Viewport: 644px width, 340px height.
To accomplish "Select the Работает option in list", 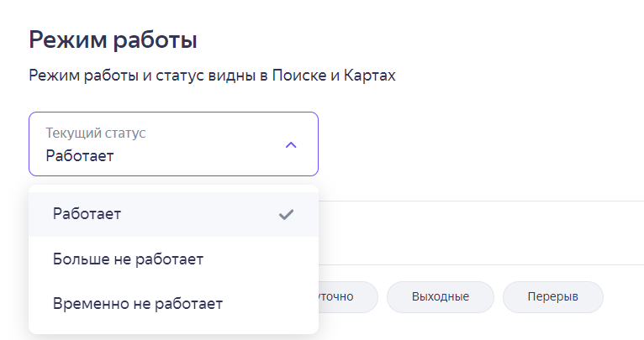I will [87, 214].
